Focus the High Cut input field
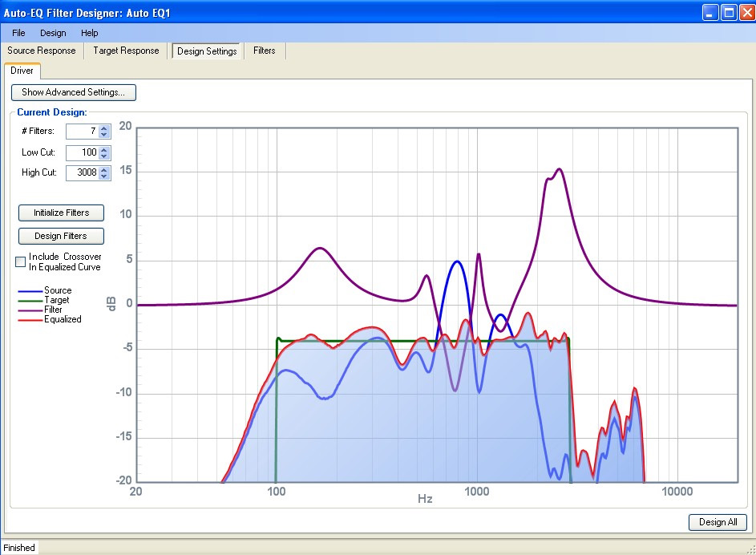 82,172
